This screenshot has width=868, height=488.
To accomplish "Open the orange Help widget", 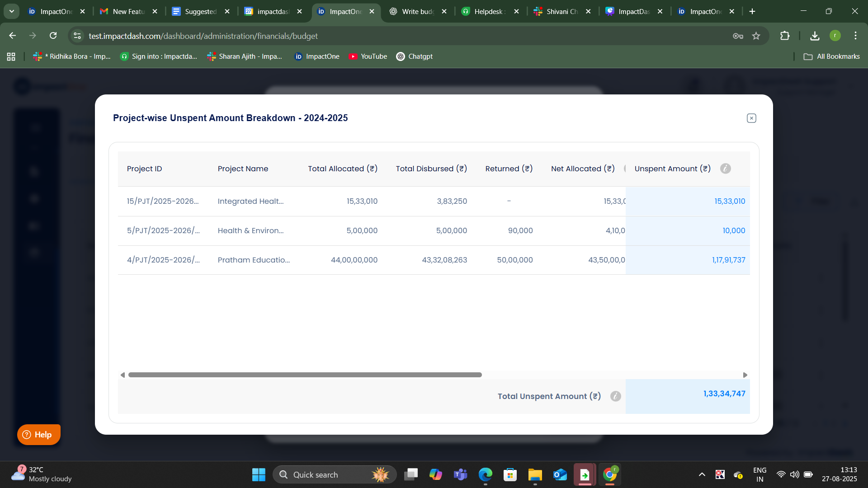I will coord(38,434).
